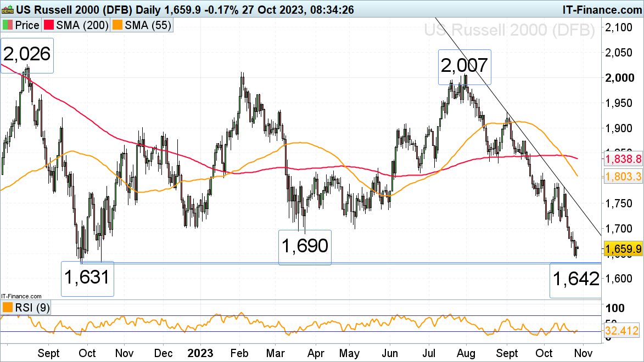Screen dimensions: 644x362
Task: Click the 2,100 price axis label
Action: click(619, 27)
